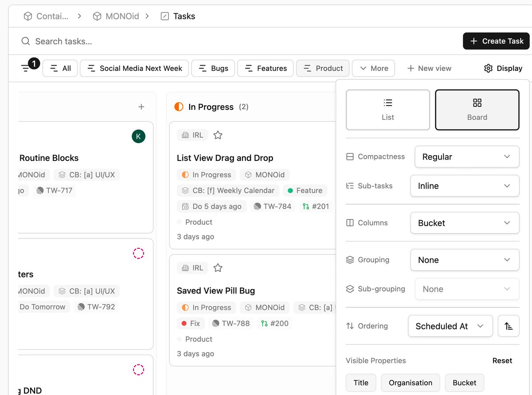532x395 pixels.
Task: Click the #201 pull request tag
Action: point(316,206)
